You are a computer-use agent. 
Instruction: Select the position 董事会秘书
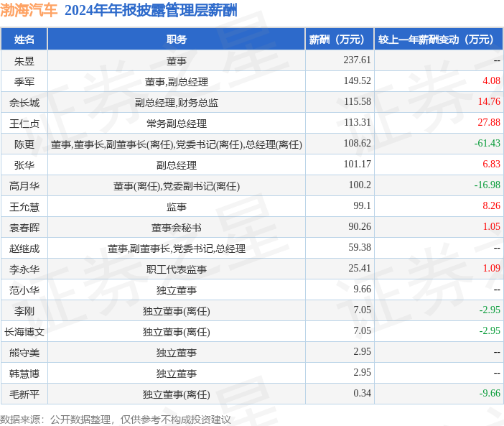[177, 228]
